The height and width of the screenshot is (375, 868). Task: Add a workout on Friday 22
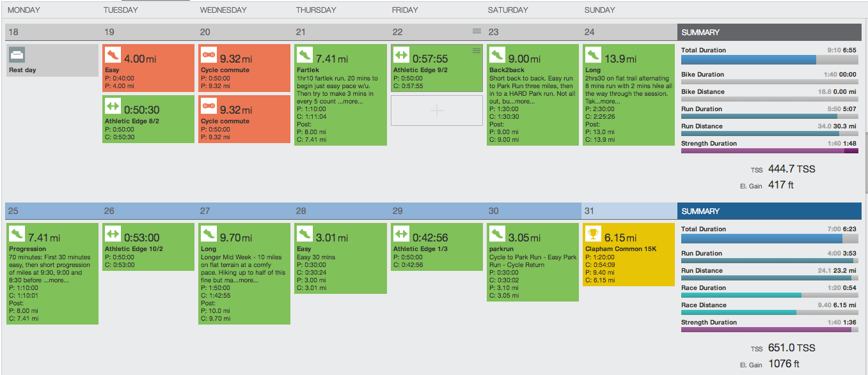[436, 111]
